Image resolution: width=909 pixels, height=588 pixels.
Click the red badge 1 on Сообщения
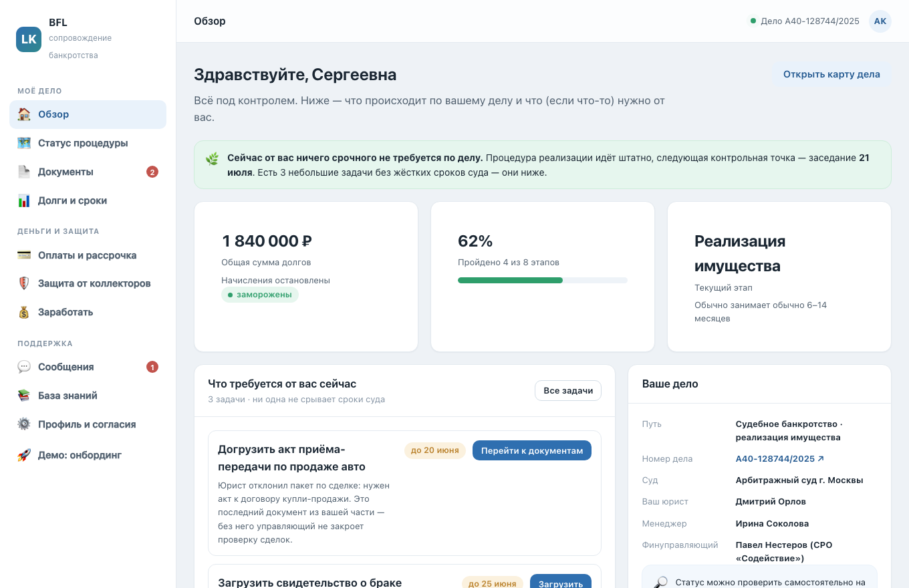click(x=152, y=367)
